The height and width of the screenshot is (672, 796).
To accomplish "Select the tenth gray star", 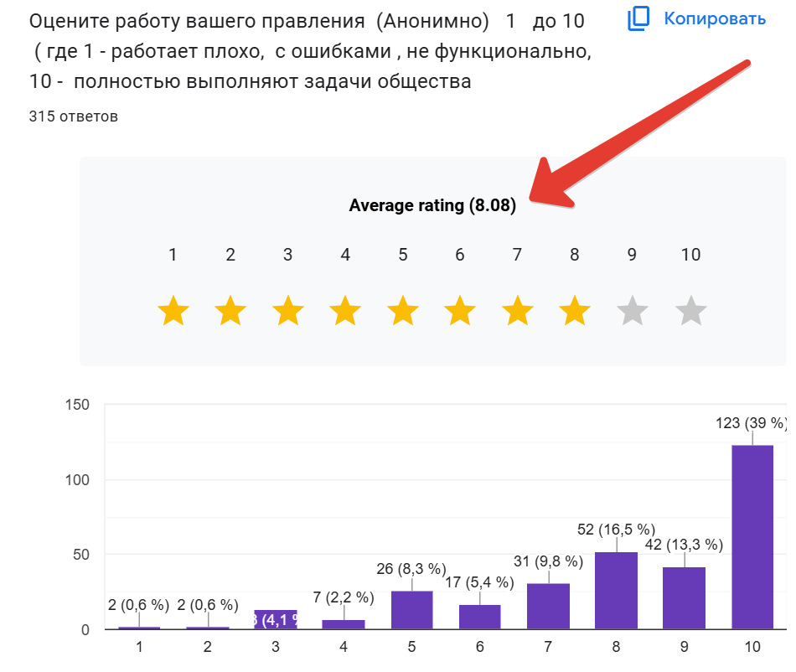I will click(691, 313).
